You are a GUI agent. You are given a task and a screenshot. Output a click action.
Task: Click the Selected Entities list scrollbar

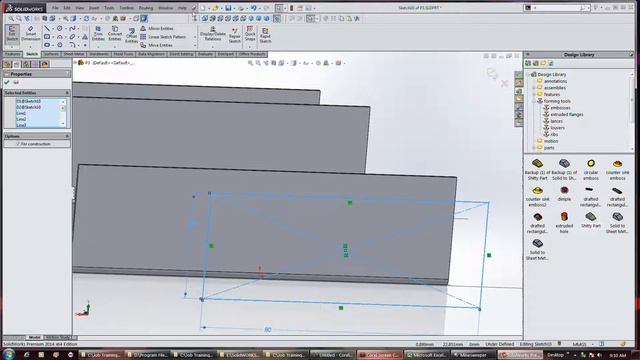click(x=63, y=112)
